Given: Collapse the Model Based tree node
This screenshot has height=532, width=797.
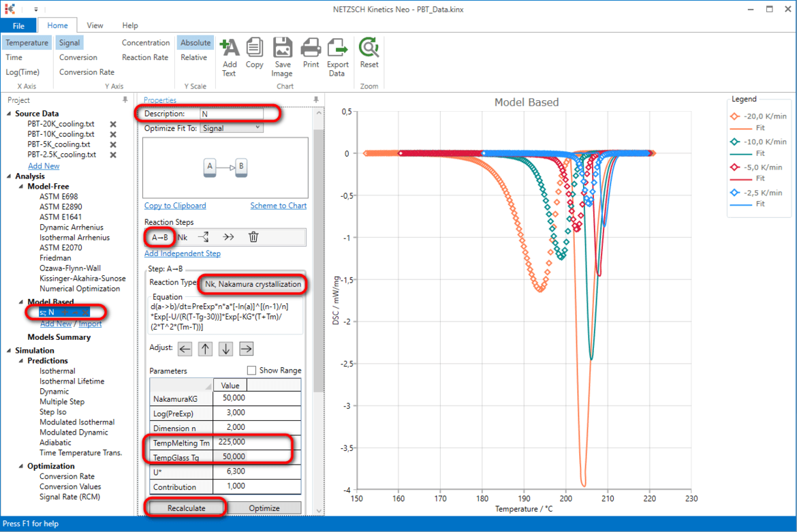Looking at the screenshot, I should point(21,302).
